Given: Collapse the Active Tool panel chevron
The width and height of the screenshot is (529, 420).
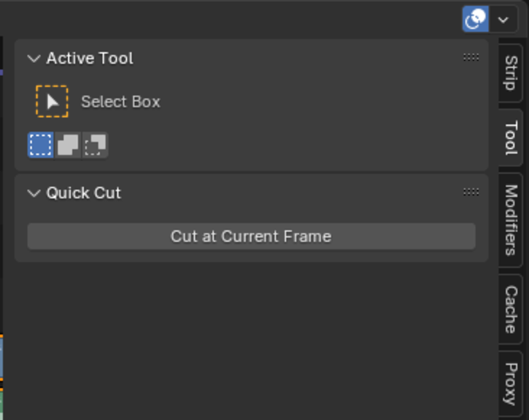Looking at the screenshot, I should (x=34, y=59).
